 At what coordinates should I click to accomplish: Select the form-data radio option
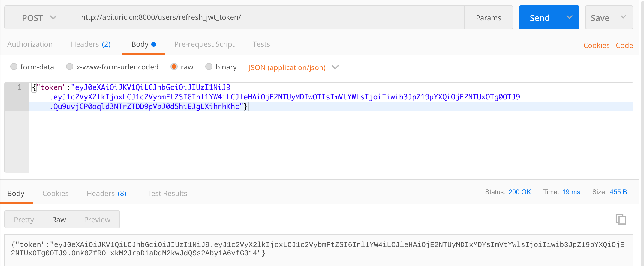[14, 66]
